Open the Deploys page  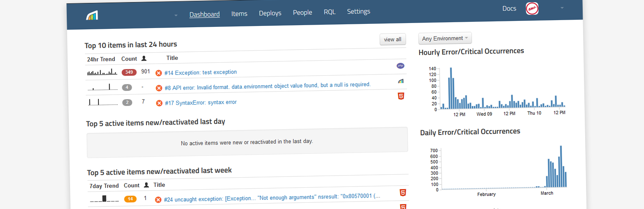click(x=270, y=13)
